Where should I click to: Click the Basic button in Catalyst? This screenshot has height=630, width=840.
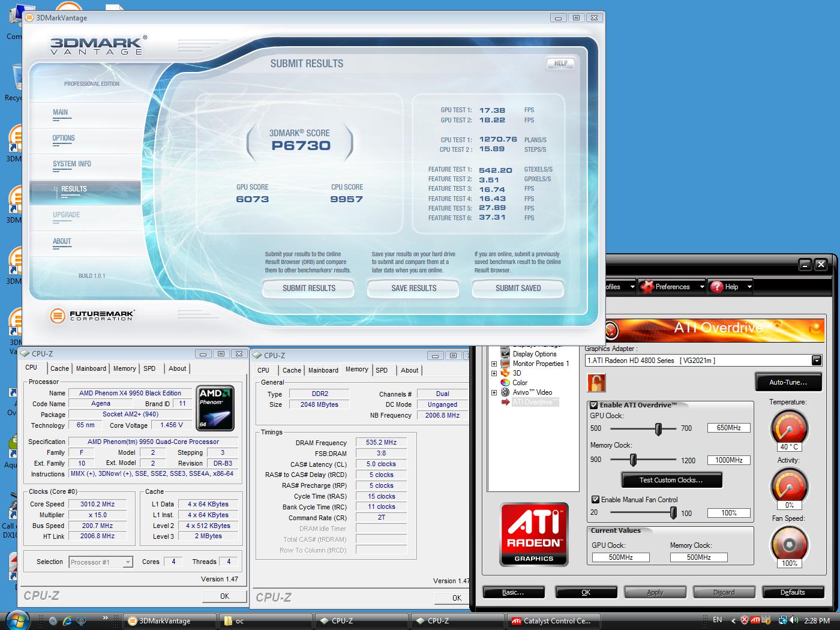[x=514, y=592]
